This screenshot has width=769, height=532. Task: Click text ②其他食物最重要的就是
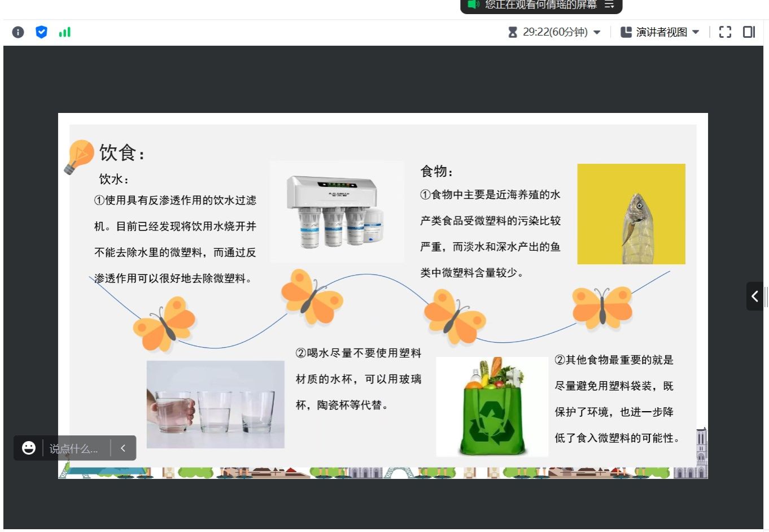pyautogui.click(x=614, y=360)
